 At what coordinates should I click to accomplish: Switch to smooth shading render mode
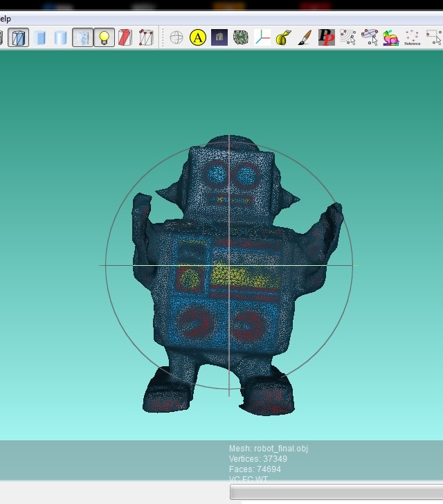pyautogui.click(x=61, y=37)
